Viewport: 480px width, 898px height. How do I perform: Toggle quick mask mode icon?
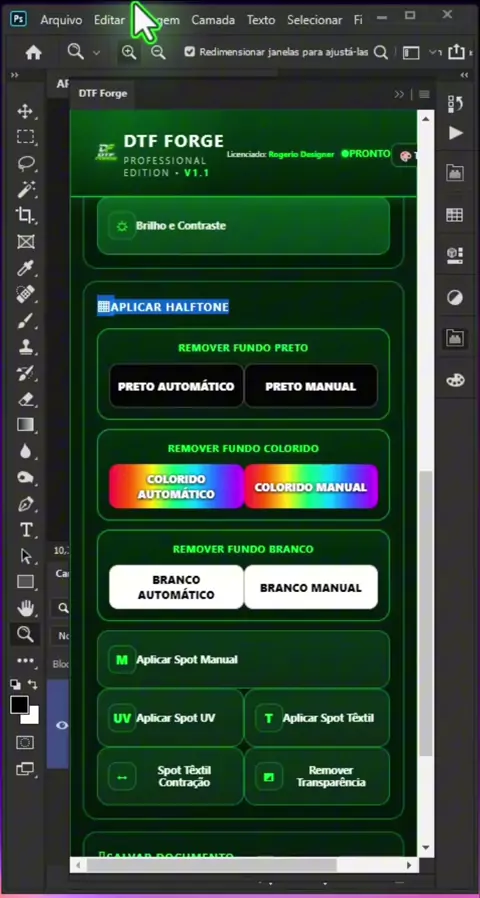coord(25,743)
